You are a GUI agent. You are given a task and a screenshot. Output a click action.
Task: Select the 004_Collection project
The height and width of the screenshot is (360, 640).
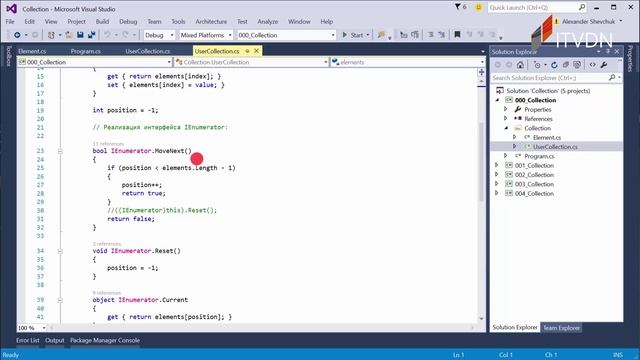pyautogui.click(x=534, y=193)
